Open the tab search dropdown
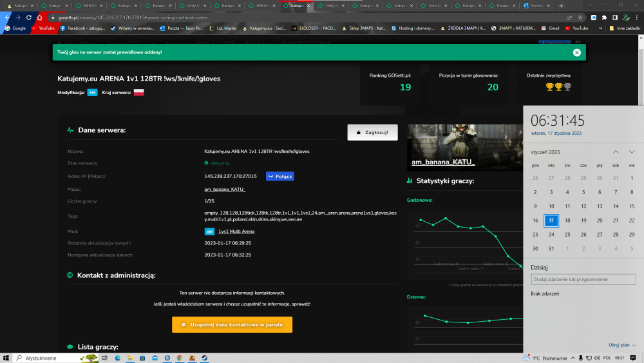The width and height of the screenshot is (644, 363). pyautogui.click(x=590, y=5)
